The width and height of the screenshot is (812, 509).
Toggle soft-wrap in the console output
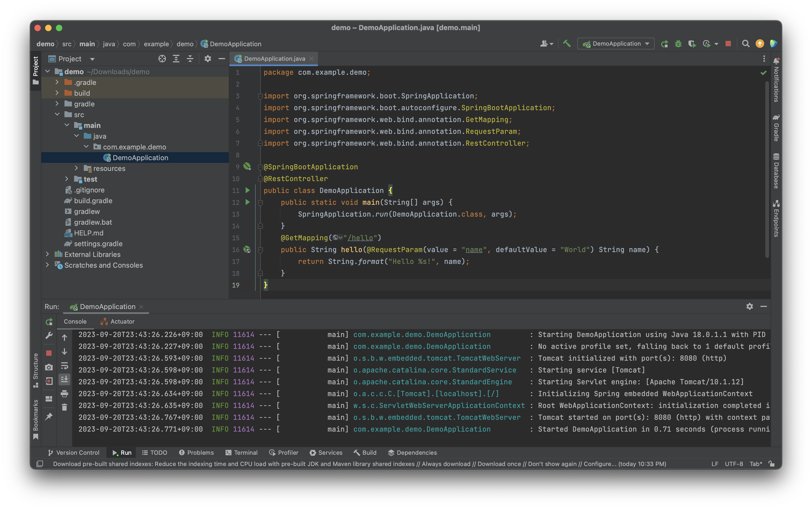[x=65, y=365]
